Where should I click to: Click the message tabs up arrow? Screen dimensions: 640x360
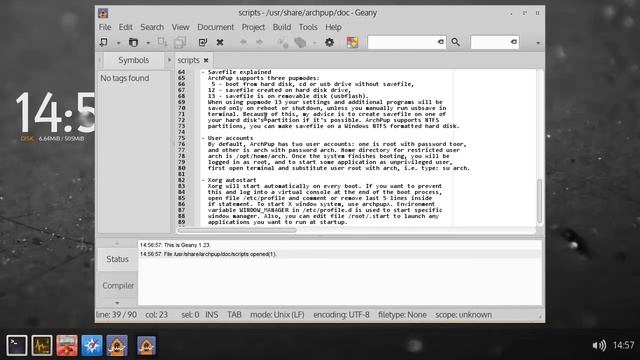[117, 243]
